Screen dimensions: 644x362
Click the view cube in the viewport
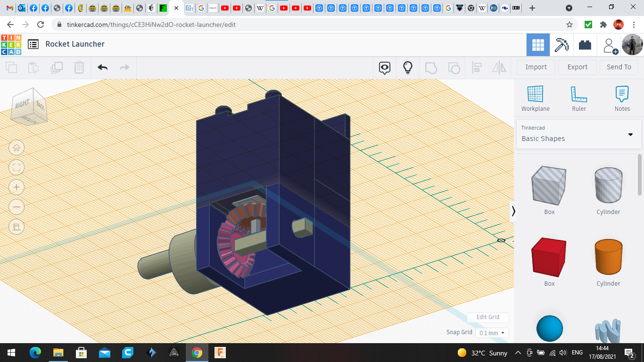click(x=29, y=106)
